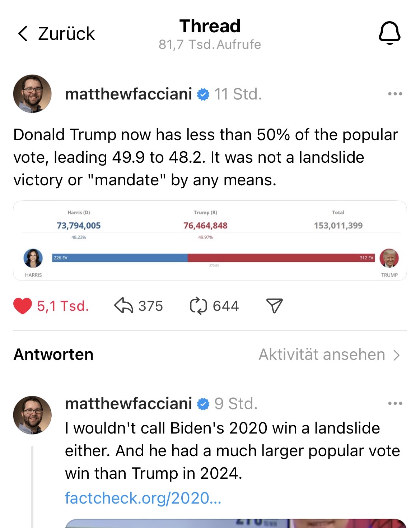Tap verified badge on main post
The width and height of the screenshot is (420, 528).
pos(203,94)
